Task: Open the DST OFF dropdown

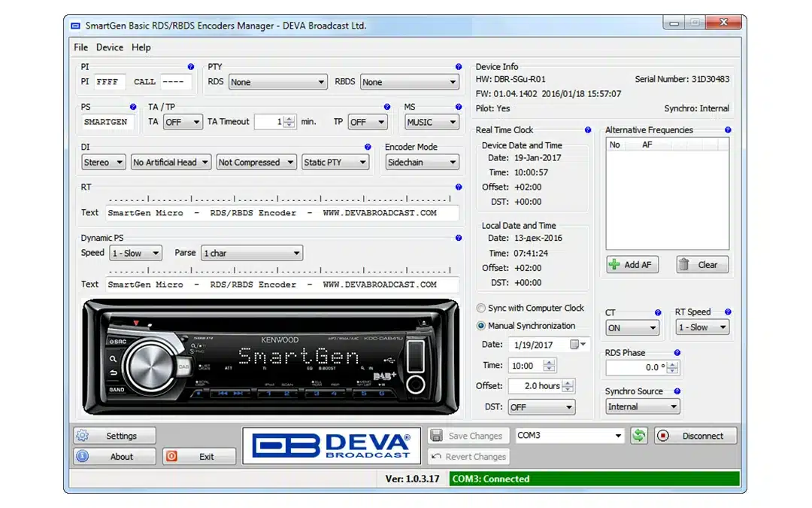Action: click(541, 407)
